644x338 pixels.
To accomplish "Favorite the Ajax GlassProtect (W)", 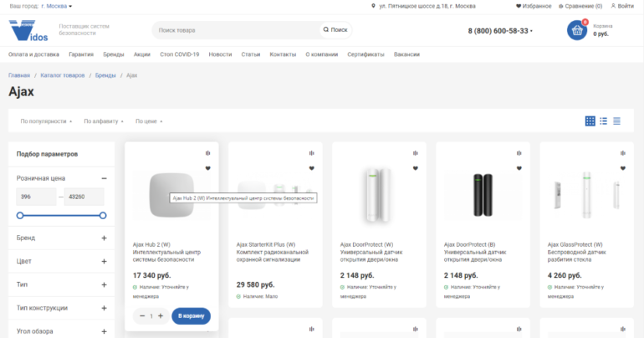I will (x=623, y=168).
